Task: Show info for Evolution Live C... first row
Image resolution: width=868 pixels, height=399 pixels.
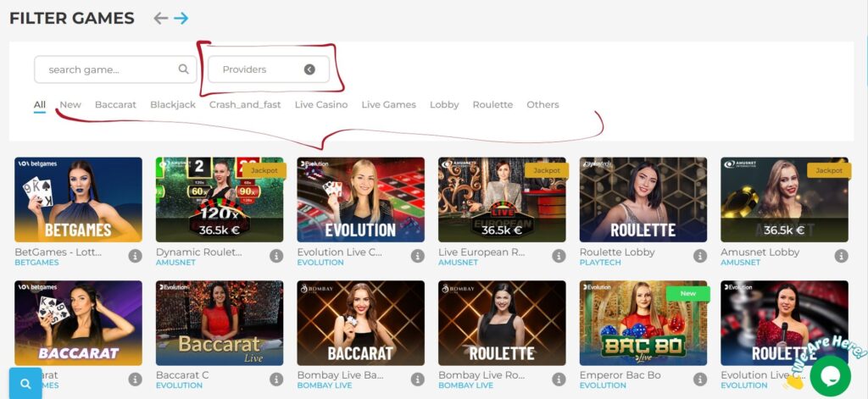Action: [417, 256]
